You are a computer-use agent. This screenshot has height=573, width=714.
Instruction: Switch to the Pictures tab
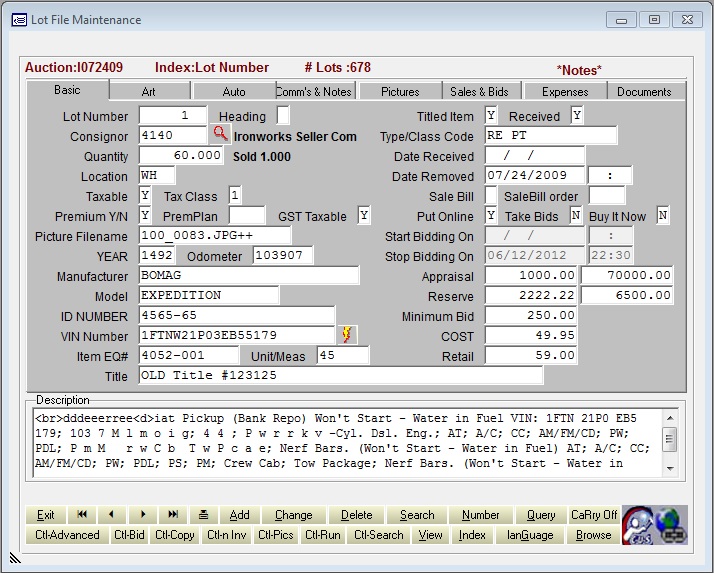pyautogui.click(x=400, y=91)
